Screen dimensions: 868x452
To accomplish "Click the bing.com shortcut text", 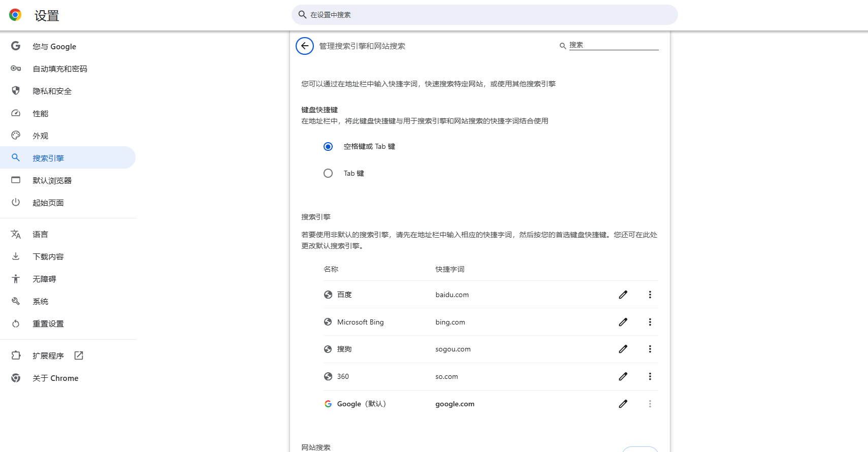I will (450, 322).
